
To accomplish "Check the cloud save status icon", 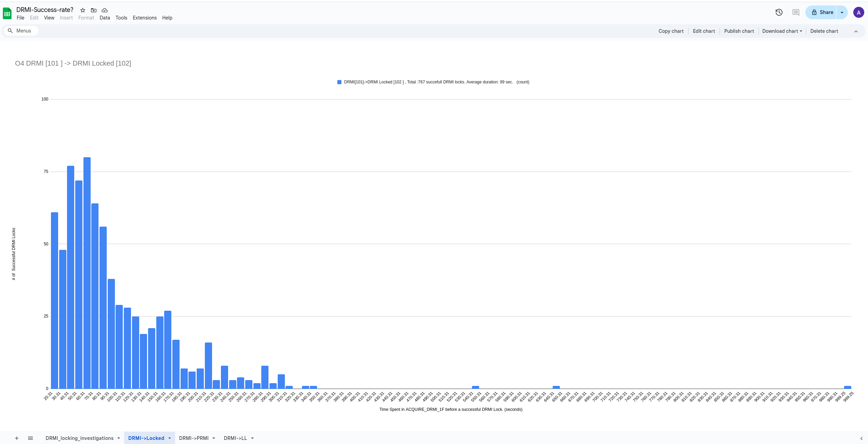I will 105,10.
